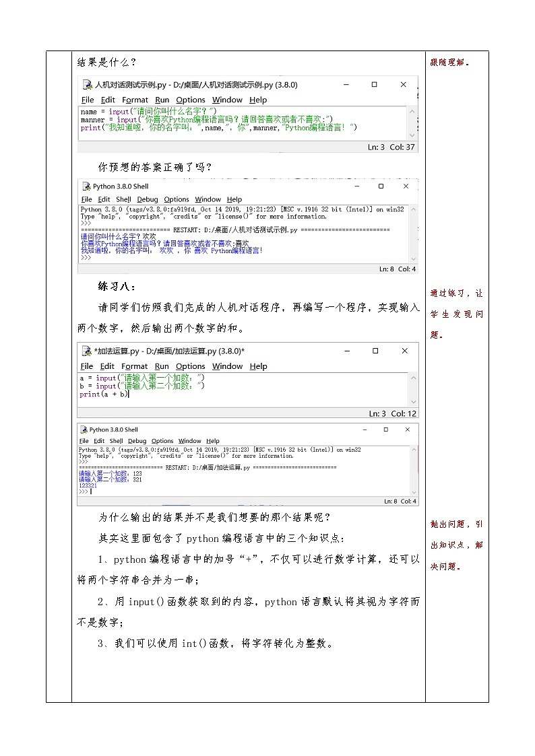Screen dimensions: 535x756
Task: Open Window menu in shell running 人机对话测试示例.py
Action: click(x=208, y=199)
